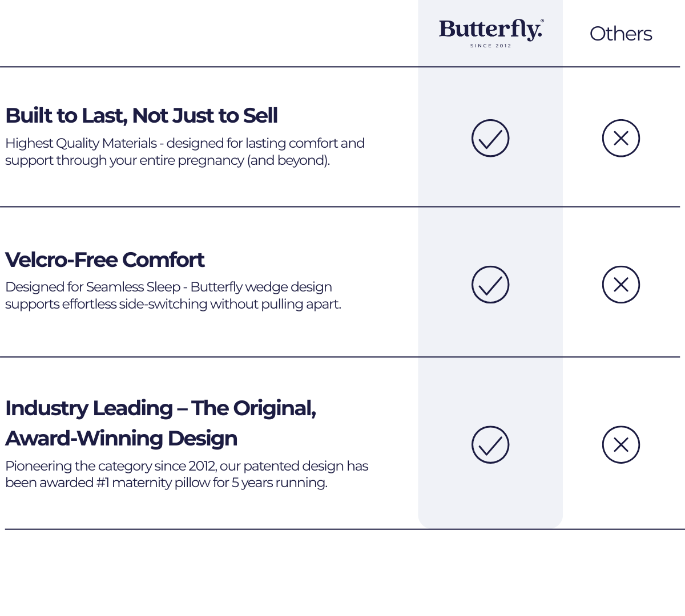Click the 'Highest Quality Materials' text

coord(81,143)
